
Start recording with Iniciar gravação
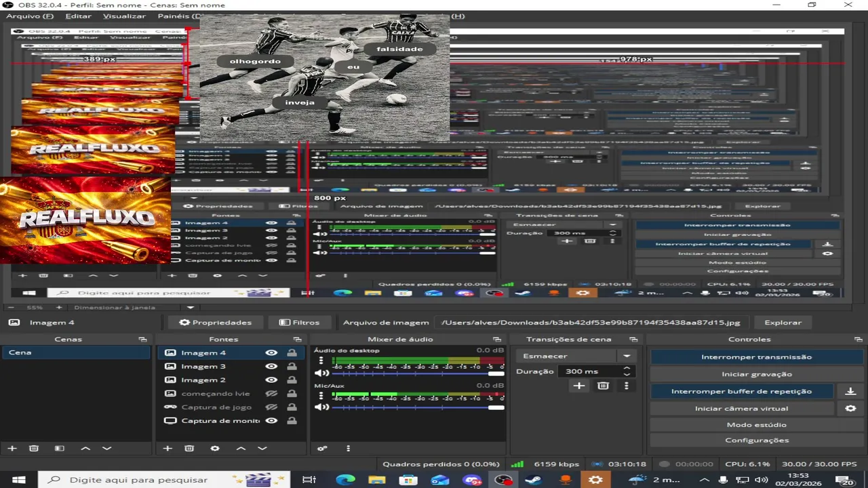[756, 374]
